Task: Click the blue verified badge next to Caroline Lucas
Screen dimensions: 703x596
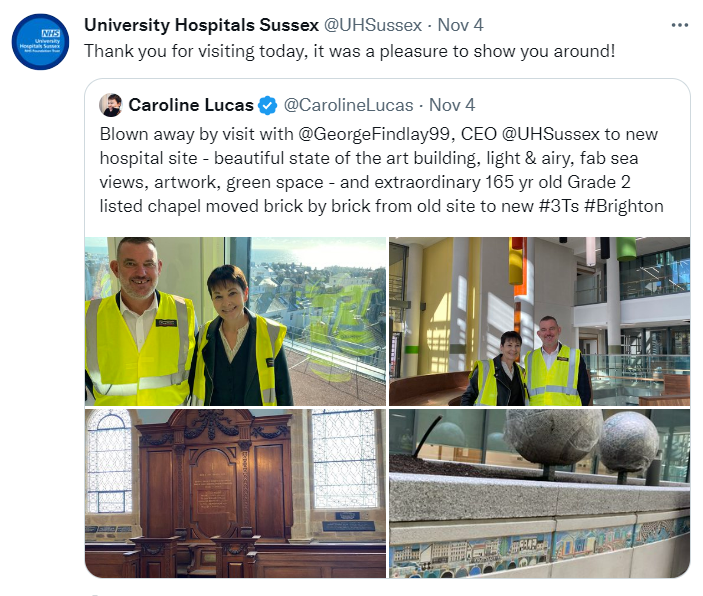Action: pos(268,105)
